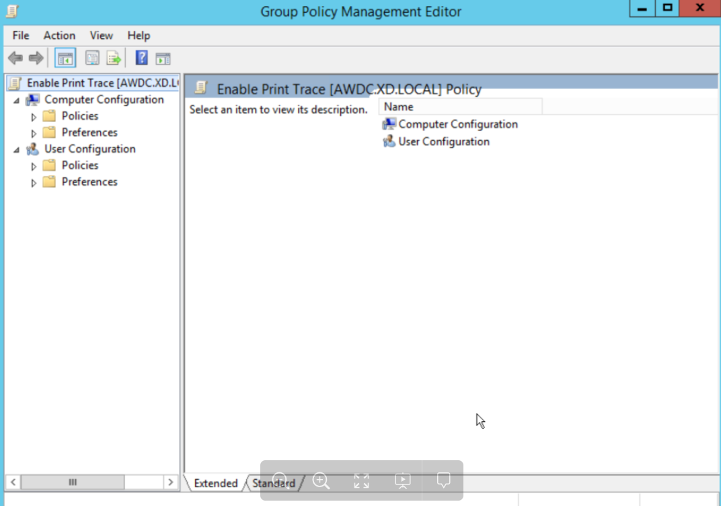The height and width of the screenshot is (506, 722).
Task: Select Policies label under User Configuration
Action: pos(80,165)
